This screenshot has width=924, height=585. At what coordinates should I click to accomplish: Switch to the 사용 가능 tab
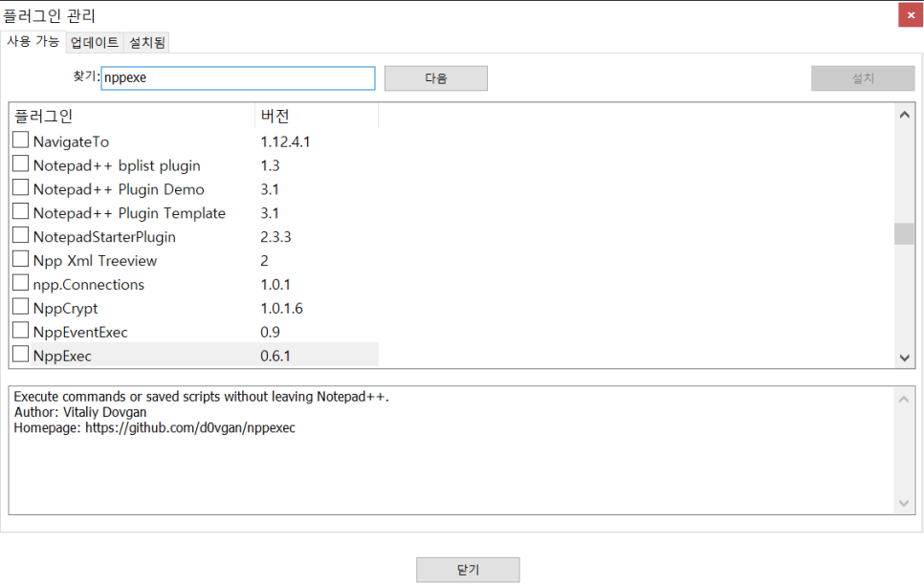coord(33,42)
